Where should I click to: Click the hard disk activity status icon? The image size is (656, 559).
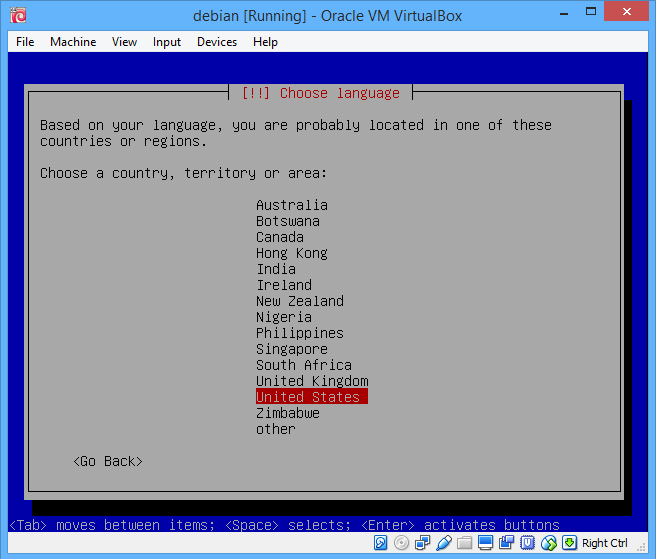pyautogui.click(x=380, y=543)
